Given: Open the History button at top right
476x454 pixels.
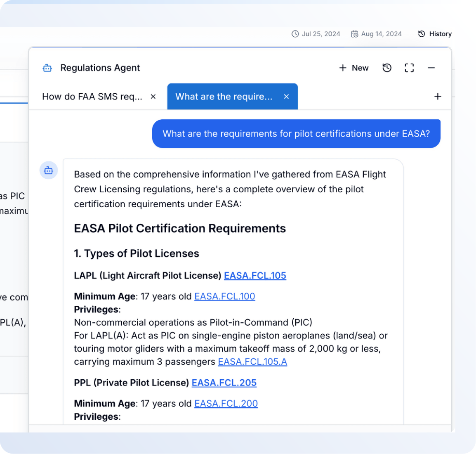Looking at the screenshot, I should click(x=435, y=34).
